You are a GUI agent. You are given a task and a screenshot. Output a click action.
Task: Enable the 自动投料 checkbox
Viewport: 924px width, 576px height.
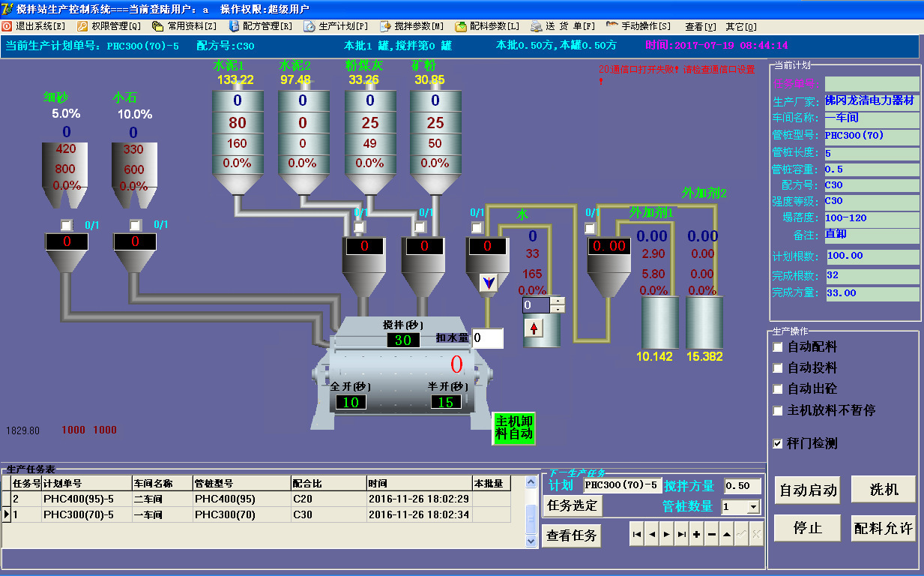778,368
